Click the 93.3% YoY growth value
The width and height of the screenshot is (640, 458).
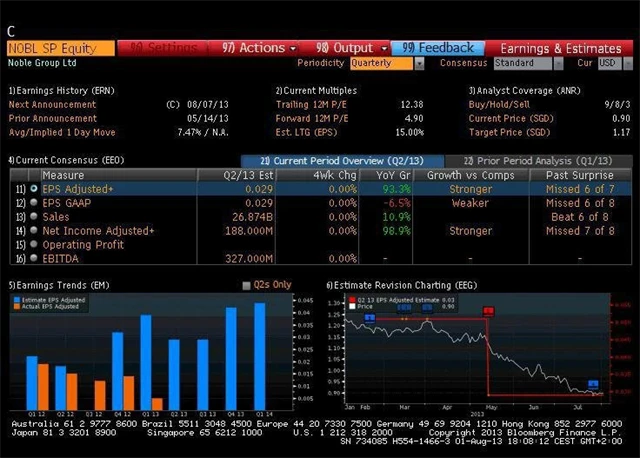396,189
